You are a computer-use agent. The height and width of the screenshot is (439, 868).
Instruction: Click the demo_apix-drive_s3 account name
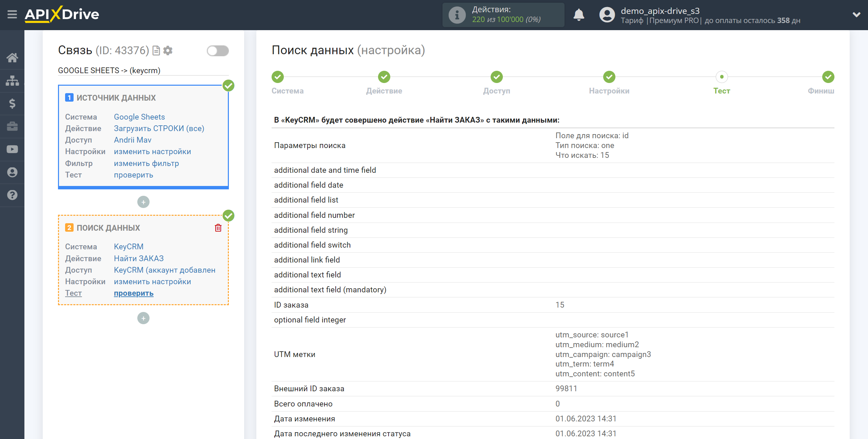(x=660, y=11)
